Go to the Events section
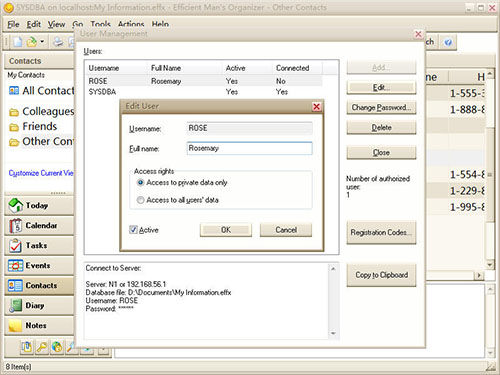500x375 pixels. coord(39,265)
